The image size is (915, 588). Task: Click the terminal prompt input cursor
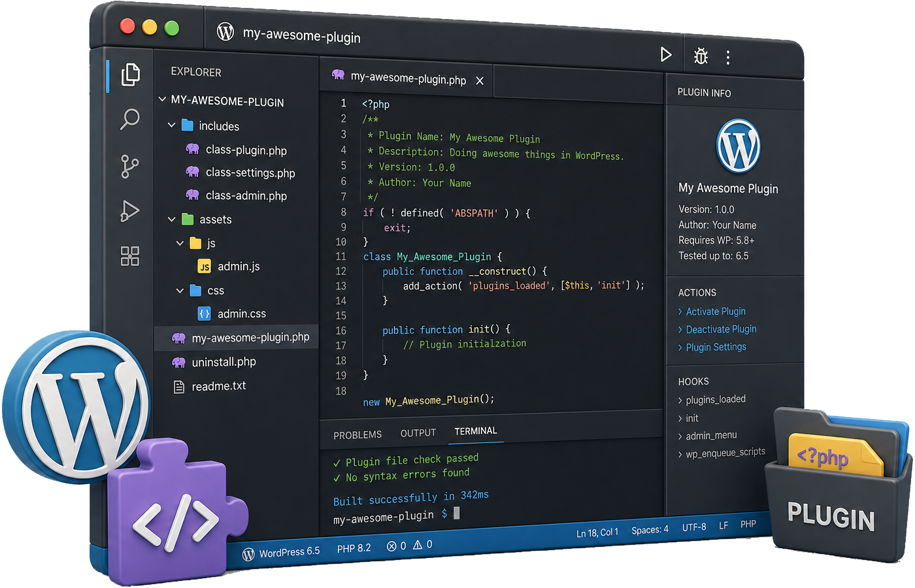point(456,514)
